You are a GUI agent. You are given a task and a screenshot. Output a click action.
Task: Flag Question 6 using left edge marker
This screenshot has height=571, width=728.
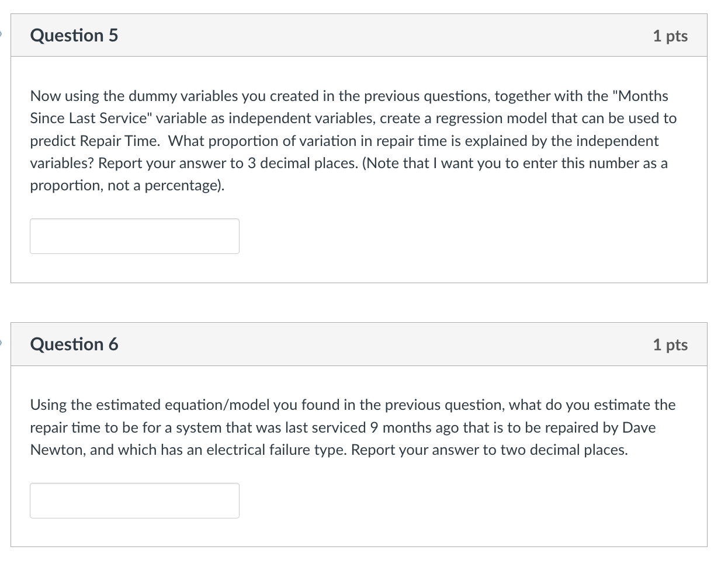pos(2,344)
